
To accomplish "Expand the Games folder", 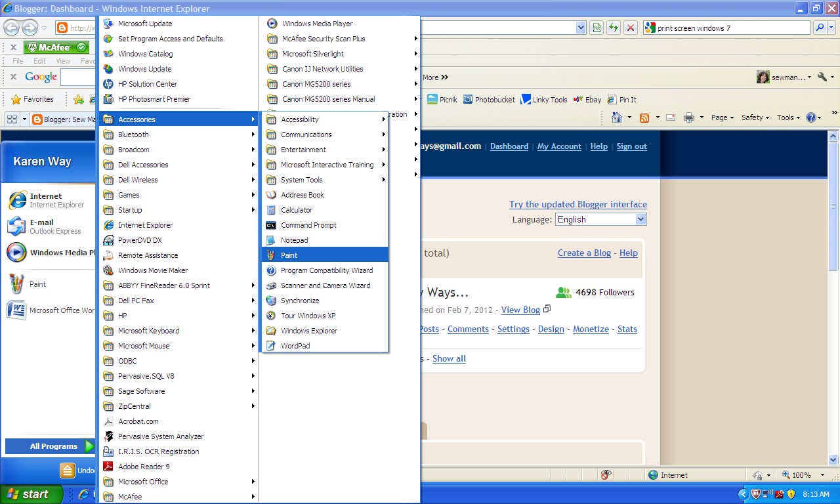I will pos(178,195).
